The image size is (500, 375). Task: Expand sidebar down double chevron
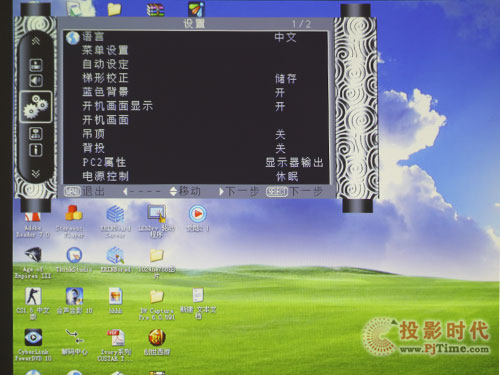(36, 173)
